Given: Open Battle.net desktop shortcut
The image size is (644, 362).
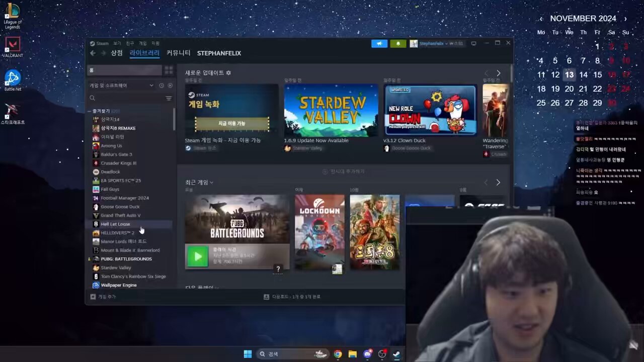Looking at the screenshot, I should pyautogui.click(x=13, y=80).
